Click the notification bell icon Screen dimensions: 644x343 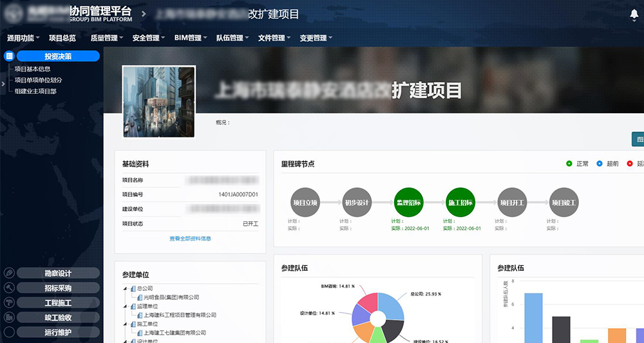[x=634, y=15]
